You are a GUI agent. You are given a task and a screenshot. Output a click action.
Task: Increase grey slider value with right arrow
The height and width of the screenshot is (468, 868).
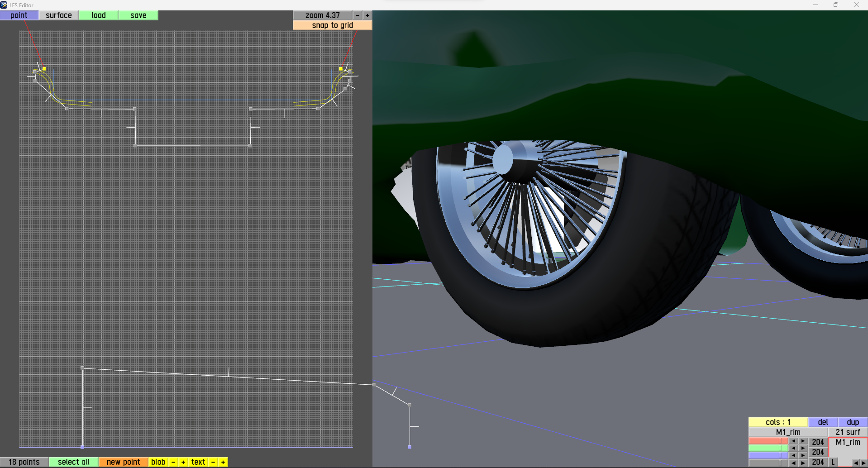coord(803,463)
